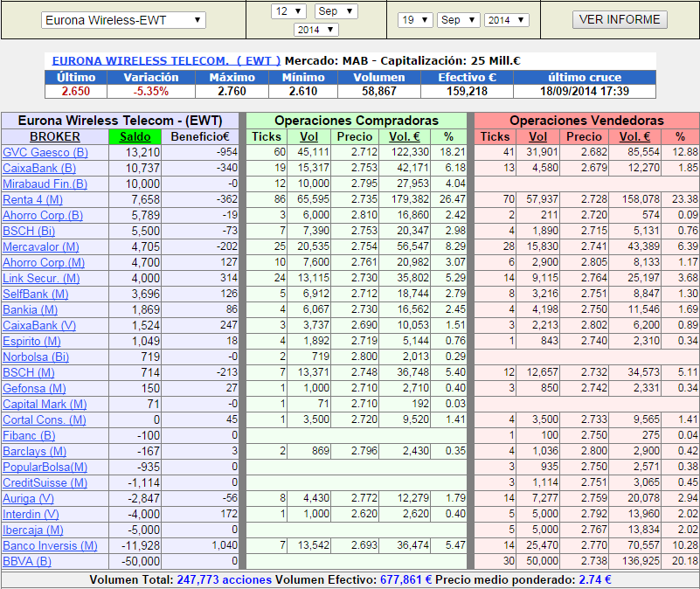Open broker Ibercaja (M)
Image resolution: width=700 pixels, height=589 pixels.
coord(33,530)
